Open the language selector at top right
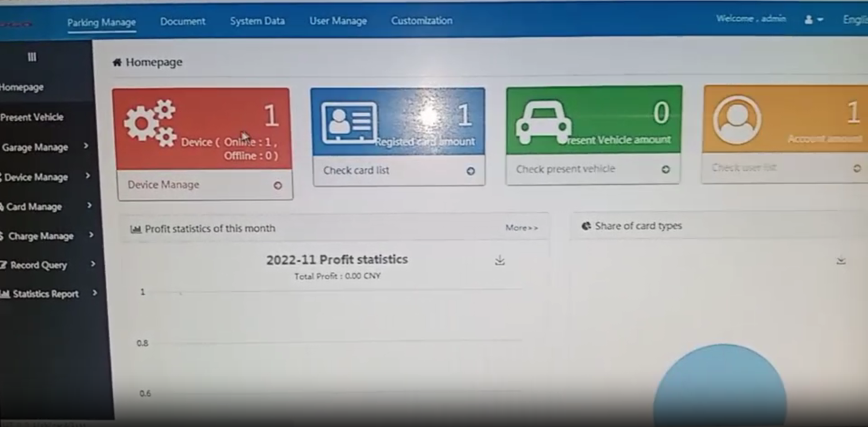 855,20
